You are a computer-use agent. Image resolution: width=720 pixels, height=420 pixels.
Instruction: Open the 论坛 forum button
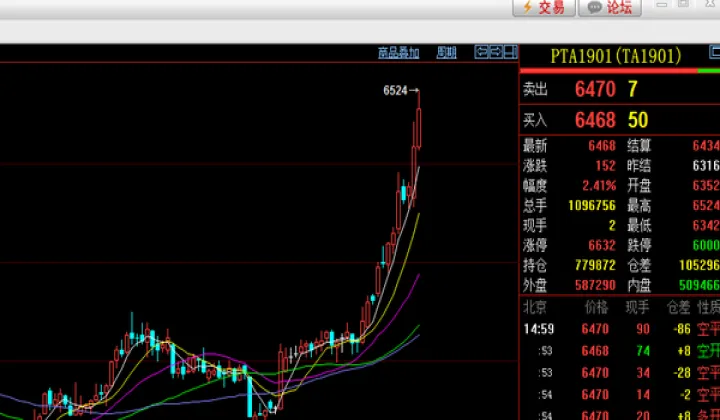coord(610,7)
